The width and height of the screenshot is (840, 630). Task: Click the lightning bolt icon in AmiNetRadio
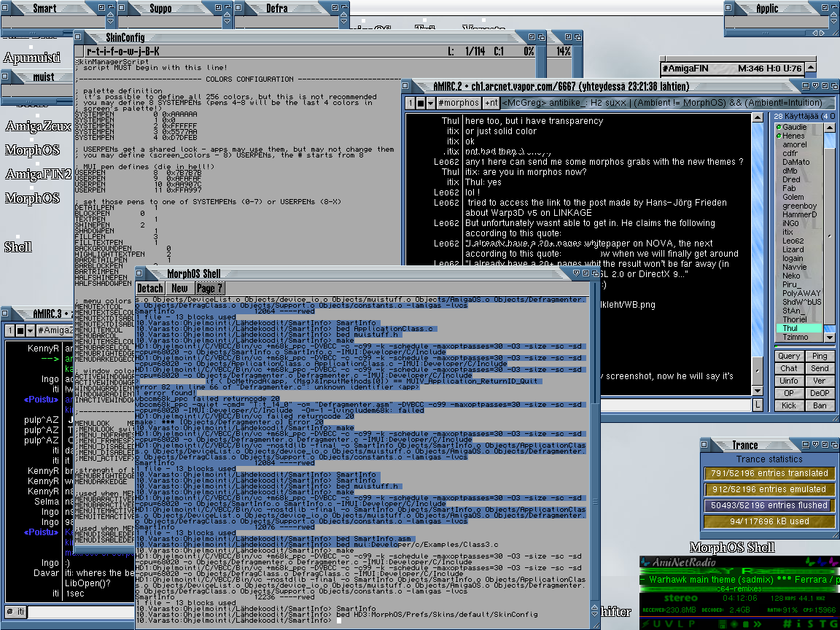(645, 624)
